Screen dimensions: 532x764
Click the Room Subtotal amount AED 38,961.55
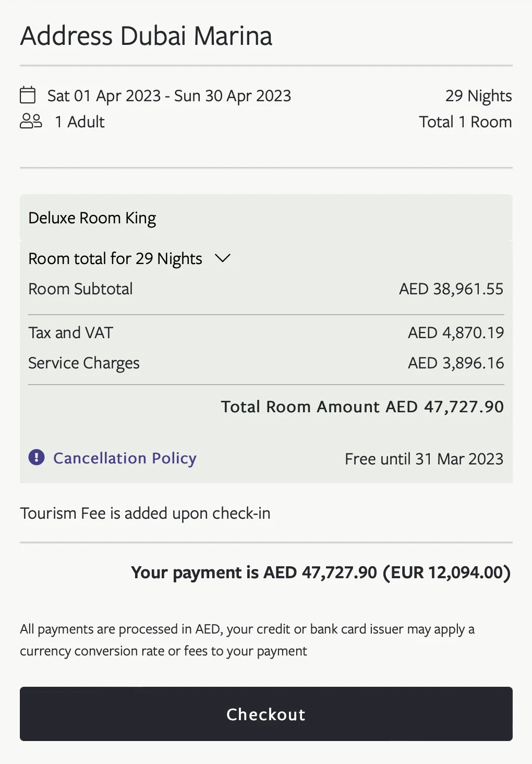(x=451, y=289)
